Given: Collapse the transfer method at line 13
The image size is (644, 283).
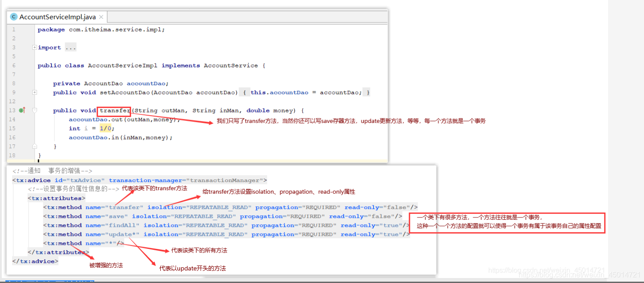Looking at the screenshot, I should click(x=35, y=110).
